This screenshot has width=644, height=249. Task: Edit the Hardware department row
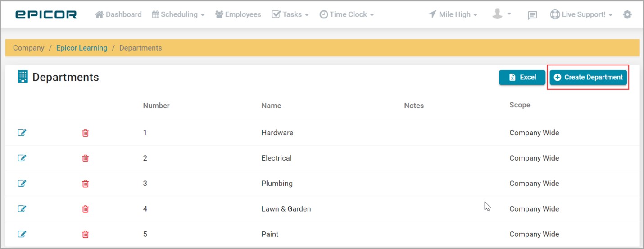[22, 133]
